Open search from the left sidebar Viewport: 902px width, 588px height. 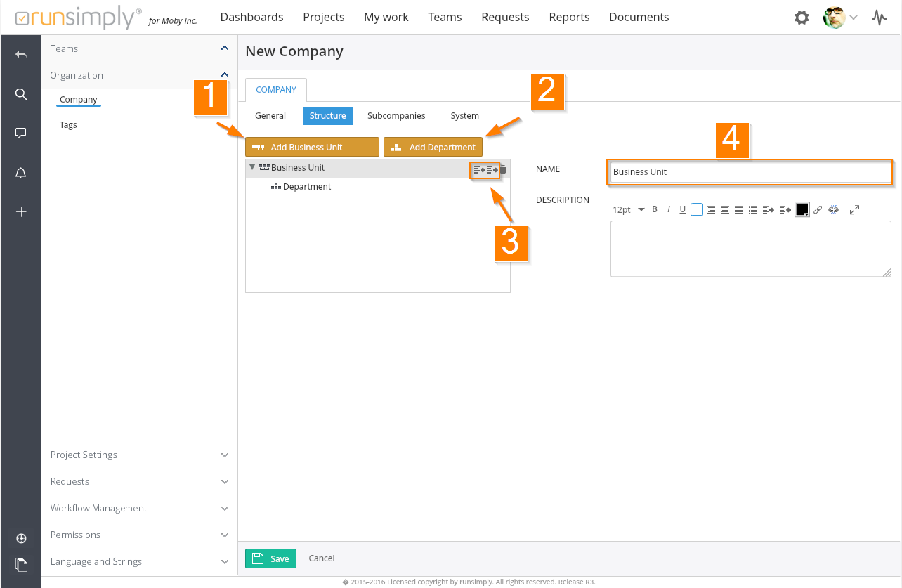21,94
